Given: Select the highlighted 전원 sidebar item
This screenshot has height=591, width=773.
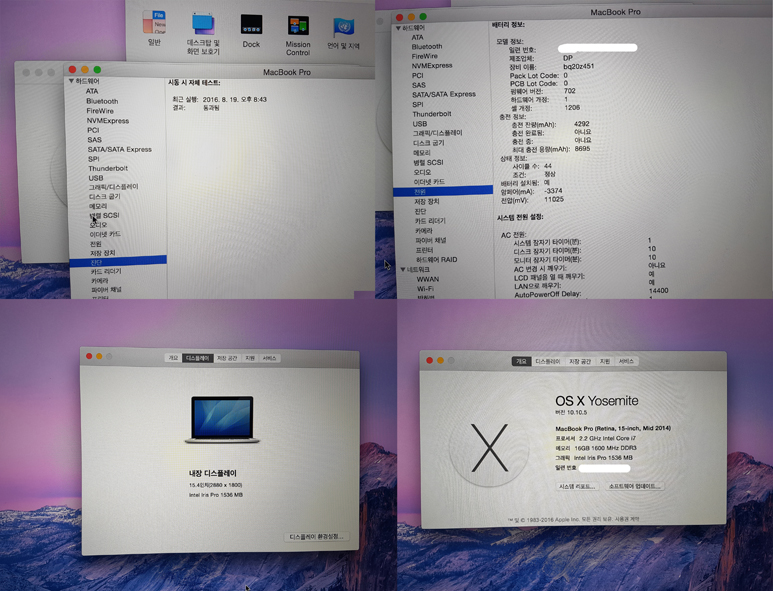Looking at the screenshot, I should click(x=420, y=191).
